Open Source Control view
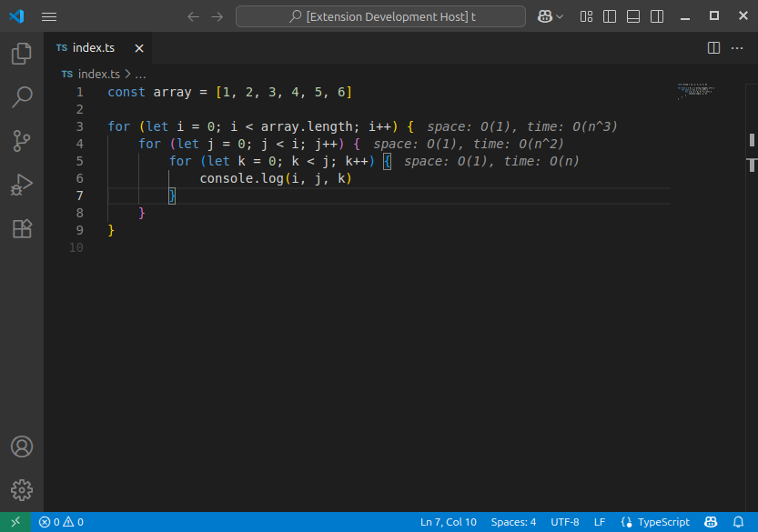758x532 pixels. pos(22,141)
